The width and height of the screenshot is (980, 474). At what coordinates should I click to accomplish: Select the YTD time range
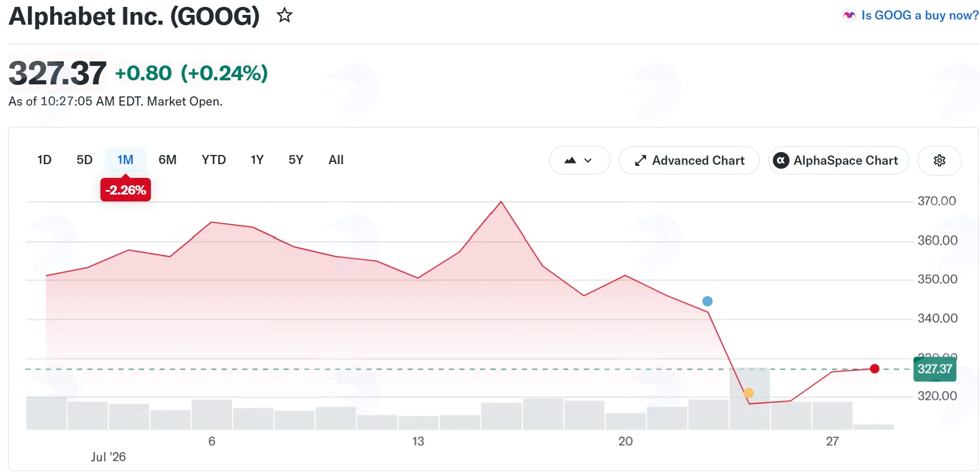pyautogui.click(x=213, y=160)
